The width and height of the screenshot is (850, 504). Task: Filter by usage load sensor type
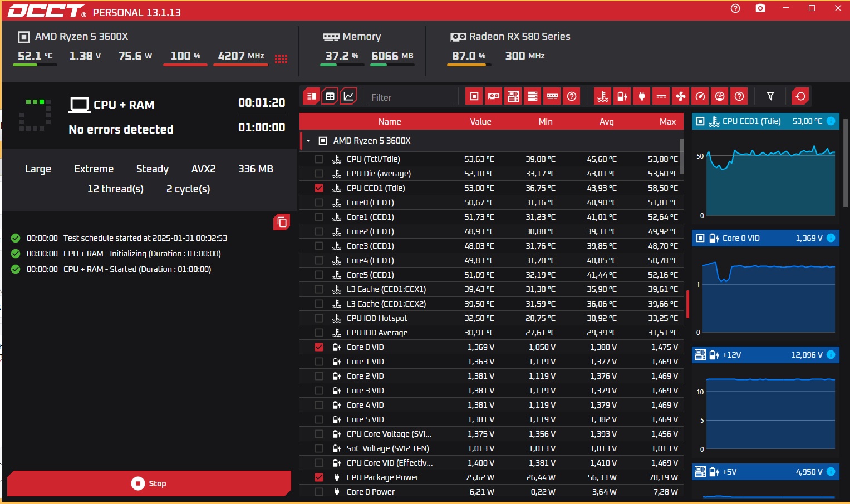click(x=720, y=96)
